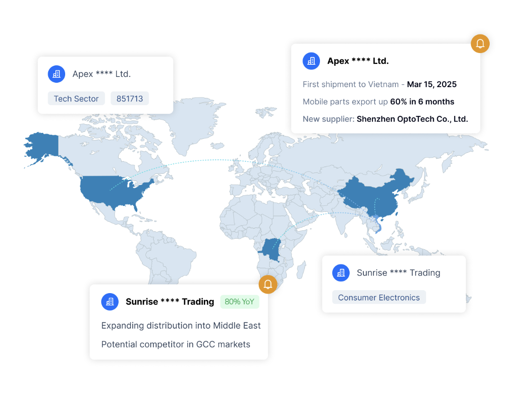
Task: Open the bold Sunrise **** Trading company title
Action: 170,302
